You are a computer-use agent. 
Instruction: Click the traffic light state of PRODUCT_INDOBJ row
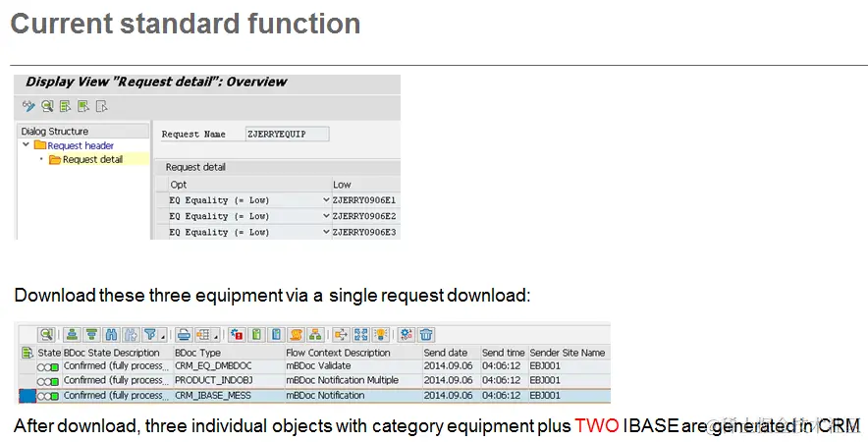(x=48, y=382)
